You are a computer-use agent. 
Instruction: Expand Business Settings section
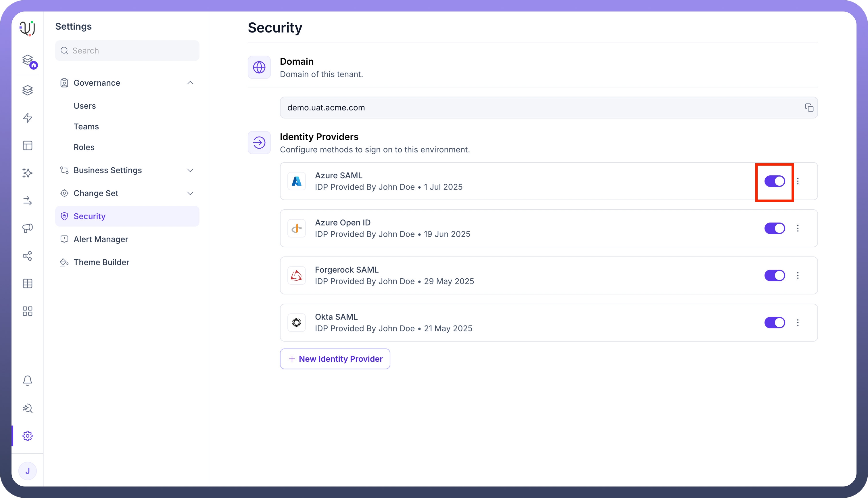[x=190, y=170]
